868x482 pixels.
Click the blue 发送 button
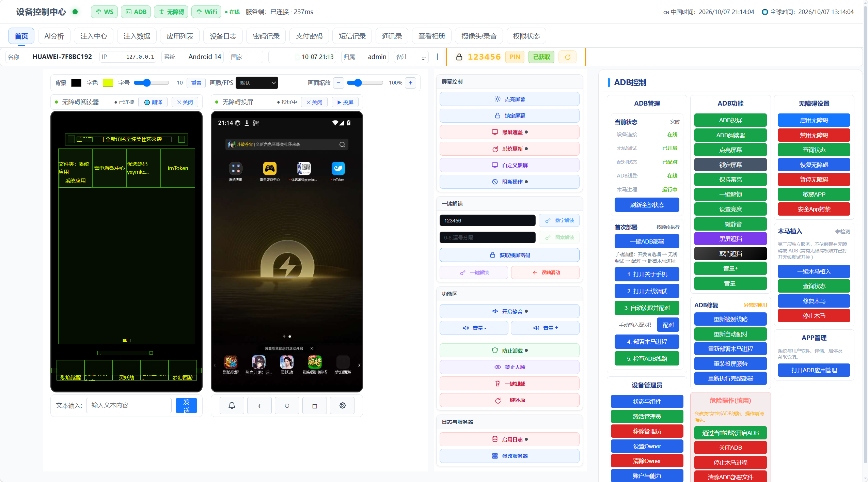pyautogui.click(x=186, y=406)
